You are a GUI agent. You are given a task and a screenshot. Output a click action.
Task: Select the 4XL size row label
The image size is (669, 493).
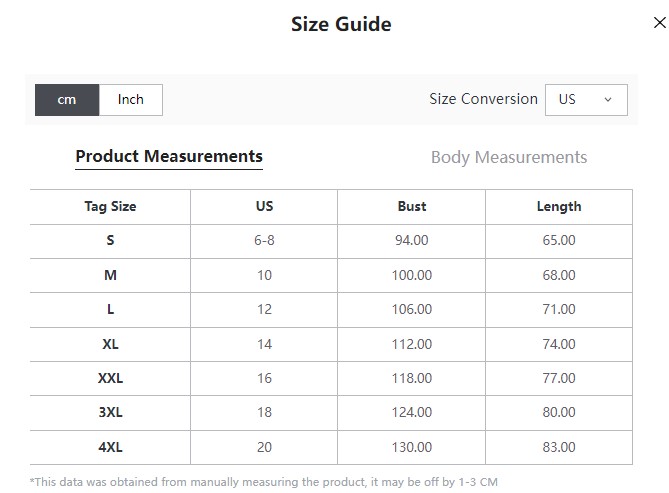point(111,447)
